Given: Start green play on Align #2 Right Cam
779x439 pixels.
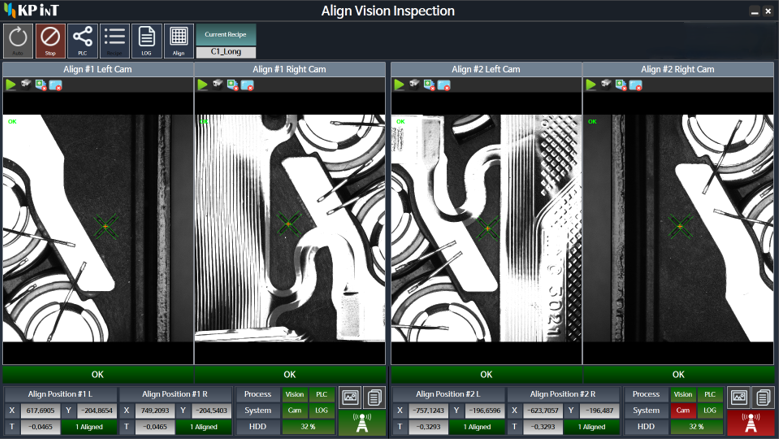Looking at the screenshot, I should [591, 85].
